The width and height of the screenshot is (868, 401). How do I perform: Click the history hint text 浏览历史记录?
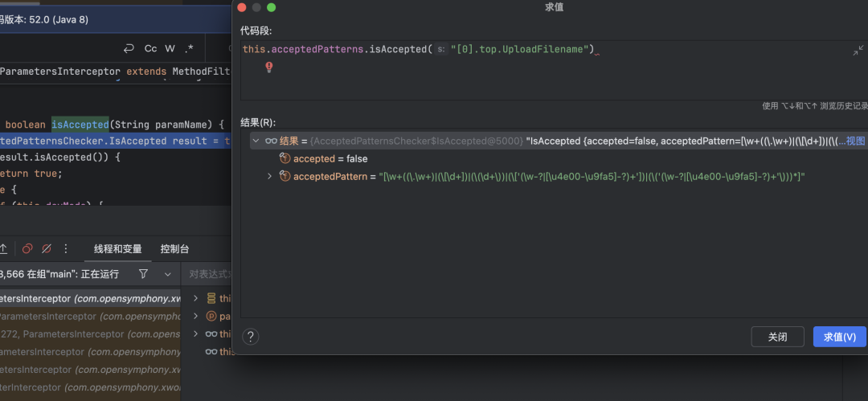pyautogui.click(x=844, y=106)
